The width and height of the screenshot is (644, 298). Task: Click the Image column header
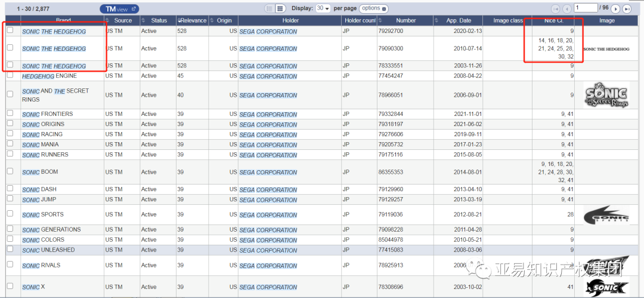(x=606, y=20)
